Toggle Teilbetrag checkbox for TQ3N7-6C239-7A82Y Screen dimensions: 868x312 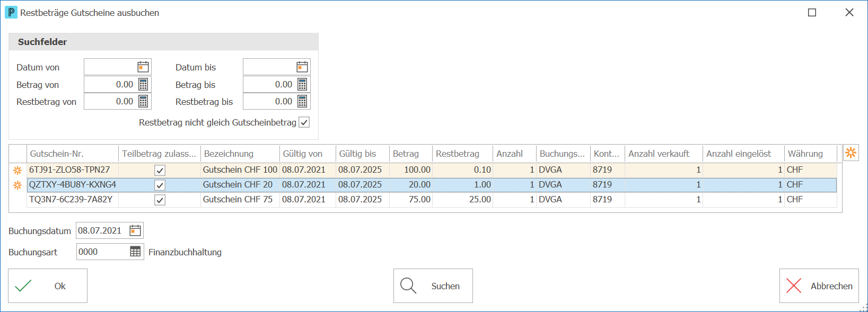(160, 200)
